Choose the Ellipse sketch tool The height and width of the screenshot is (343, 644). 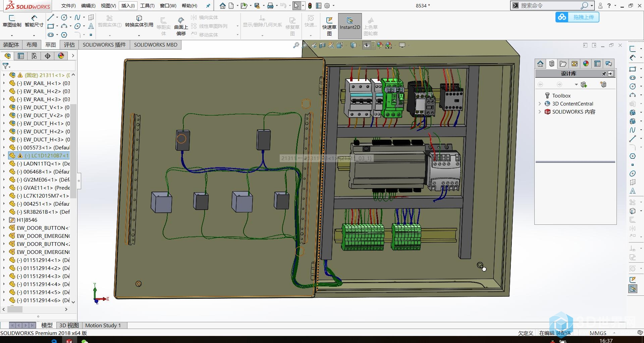[x=77, y=26]
